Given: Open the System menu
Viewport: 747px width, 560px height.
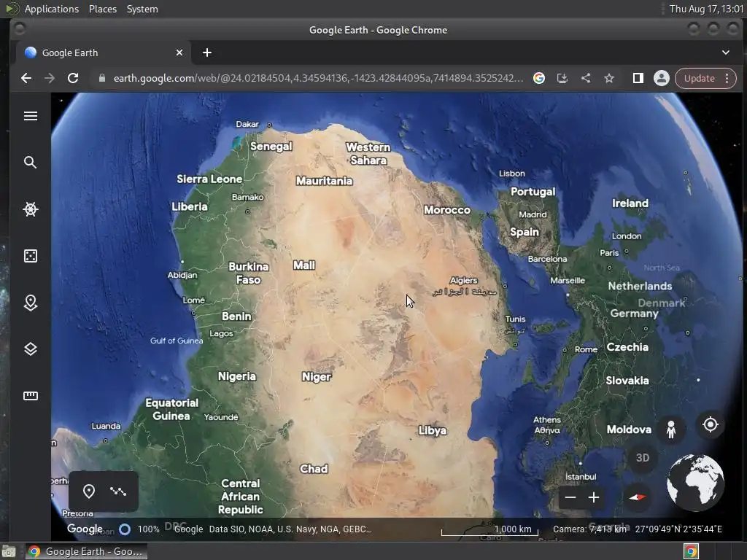Looking at the screenshot, I should coord(142,9).
